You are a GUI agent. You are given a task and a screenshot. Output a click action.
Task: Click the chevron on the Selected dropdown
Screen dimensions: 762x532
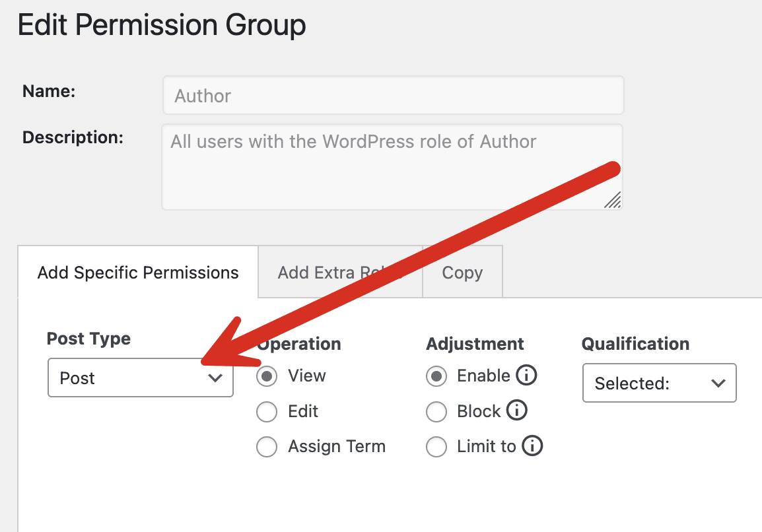pyautogui.click(x=718, y=383)
